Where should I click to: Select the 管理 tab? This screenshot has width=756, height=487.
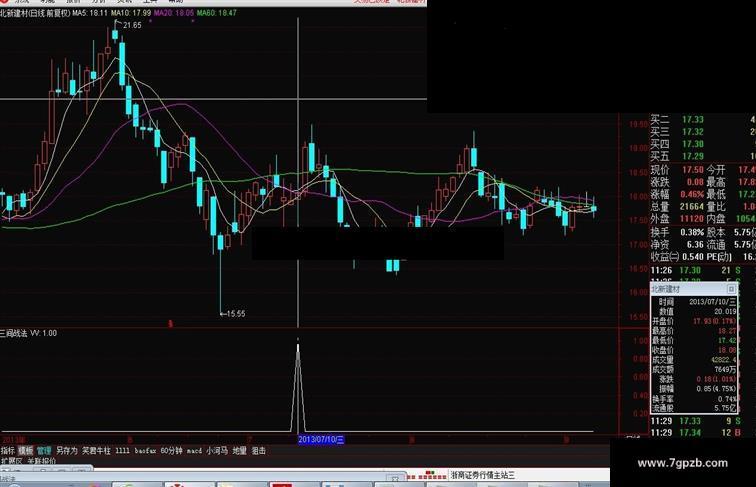[43, 450]
